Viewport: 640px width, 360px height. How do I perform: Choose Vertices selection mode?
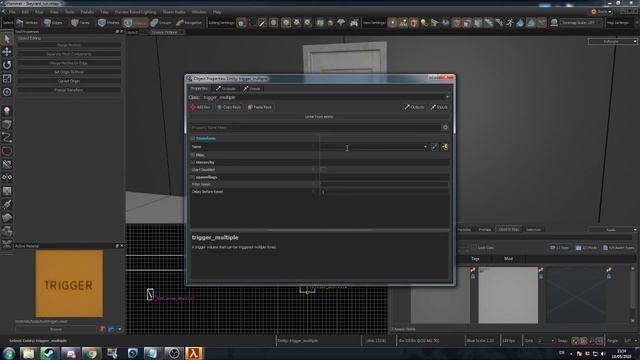(27, 23)
